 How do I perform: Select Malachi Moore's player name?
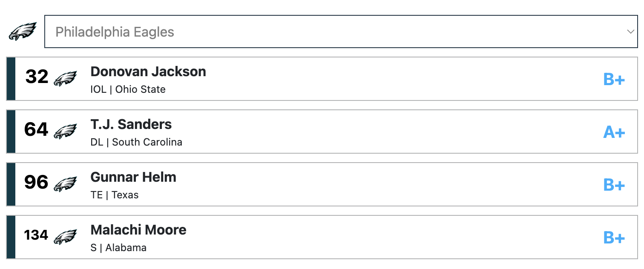tap(138, 230)
